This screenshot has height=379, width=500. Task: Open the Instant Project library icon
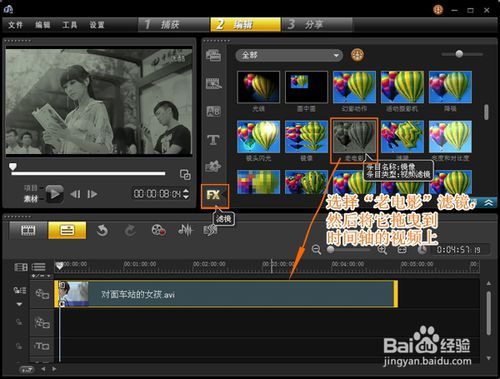point(213,83)
